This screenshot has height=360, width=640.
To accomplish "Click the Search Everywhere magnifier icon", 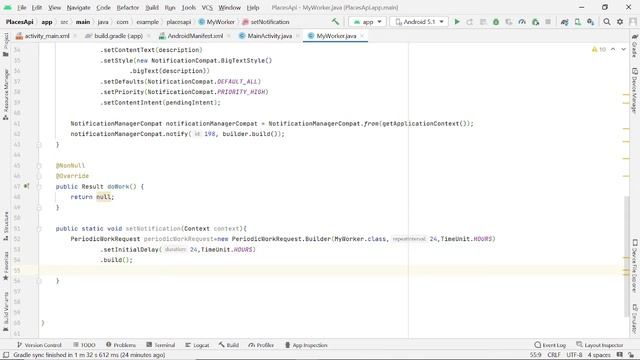I will point(607,22).
